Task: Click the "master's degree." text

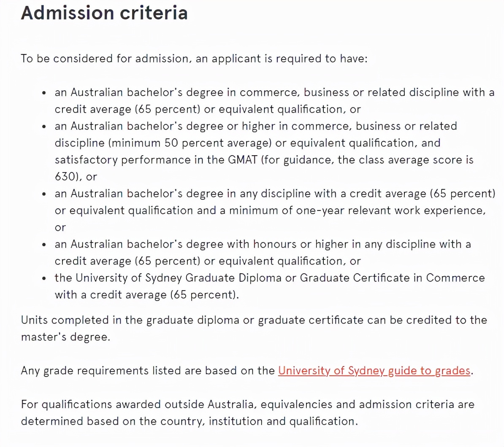Action: click(x=65, y=337)
